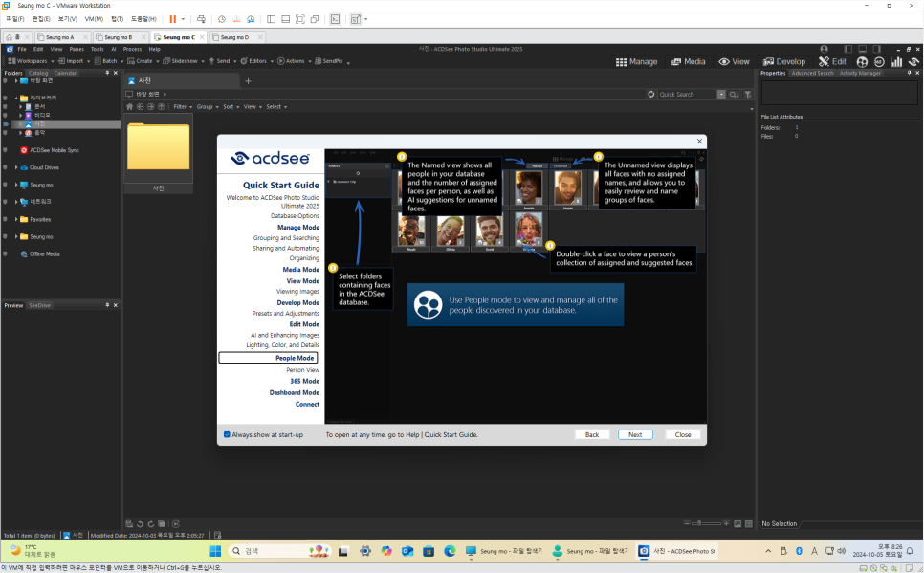Toggle the filter funnel beside Quick Search
The height and width of the screenshot is (573, 924).
point(748,95)
